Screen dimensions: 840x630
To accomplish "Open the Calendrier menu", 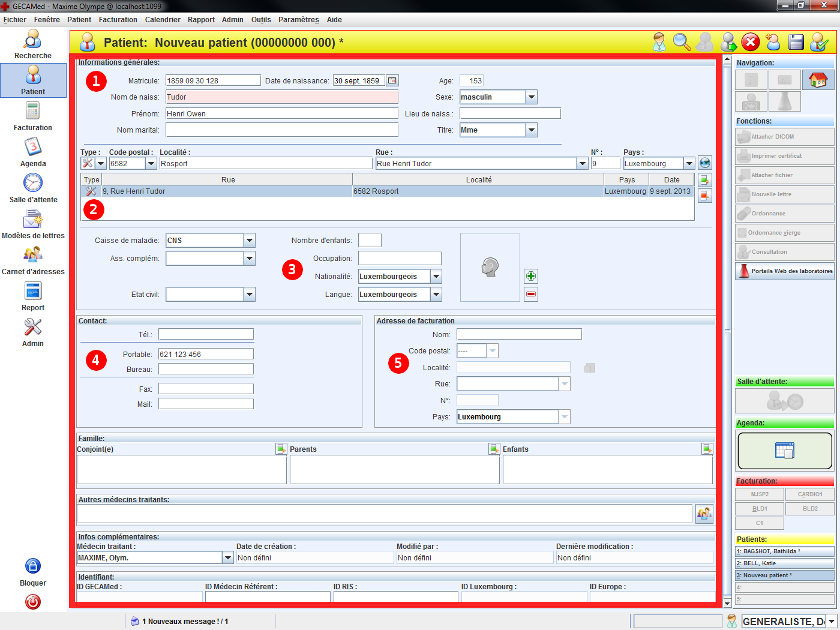I will click(163, 20).
